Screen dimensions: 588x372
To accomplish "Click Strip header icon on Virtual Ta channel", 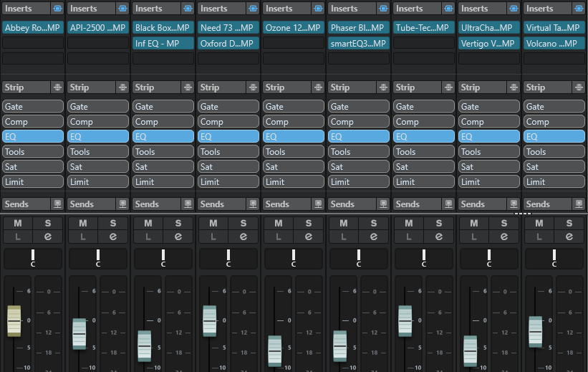I will point(579,87).
